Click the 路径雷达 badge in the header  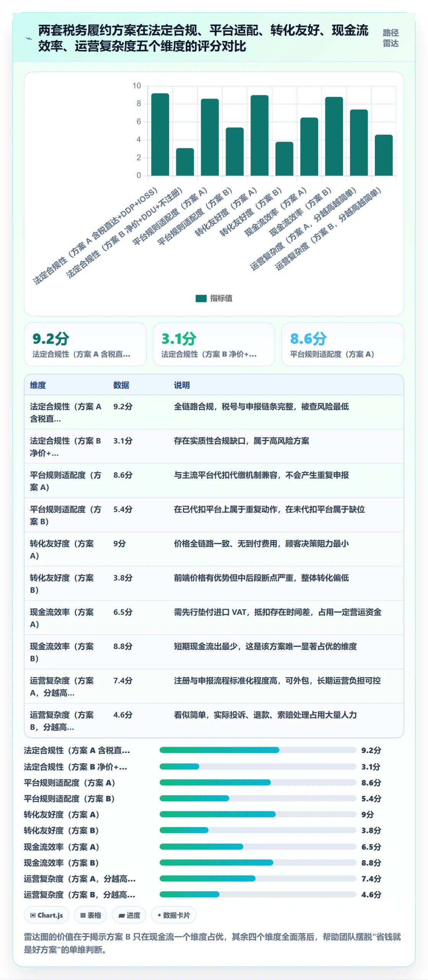click(x=391, y=38)
